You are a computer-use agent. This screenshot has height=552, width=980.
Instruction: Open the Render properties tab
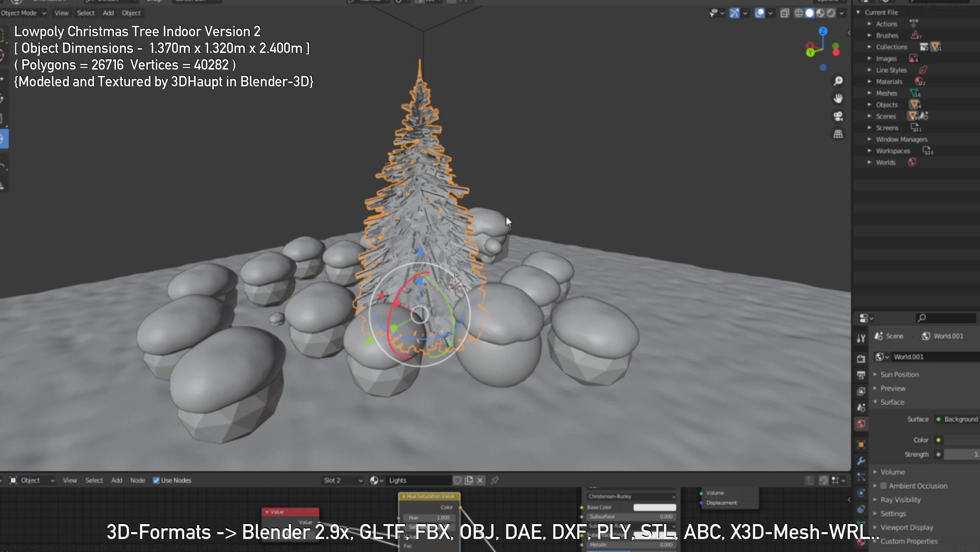(x=861, y=358)
